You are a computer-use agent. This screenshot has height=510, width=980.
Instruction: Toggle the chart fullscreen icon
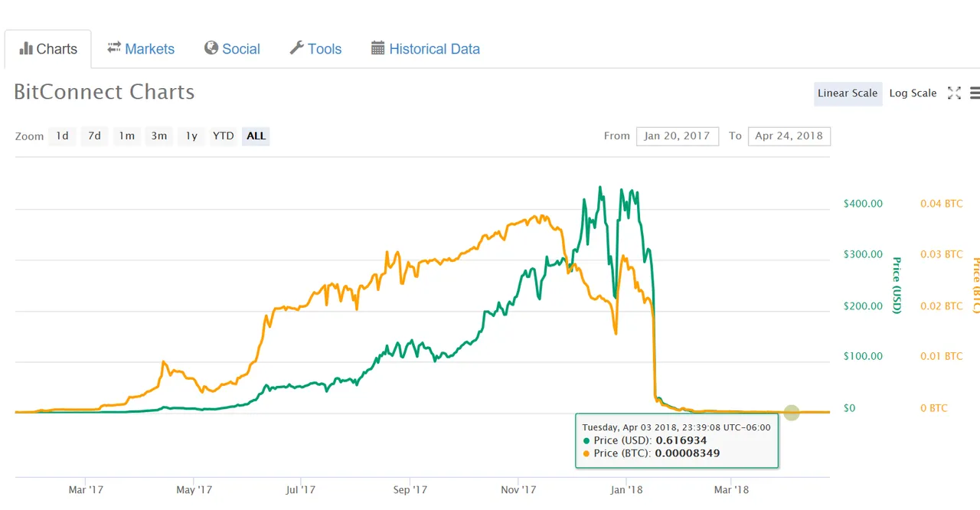954,93
